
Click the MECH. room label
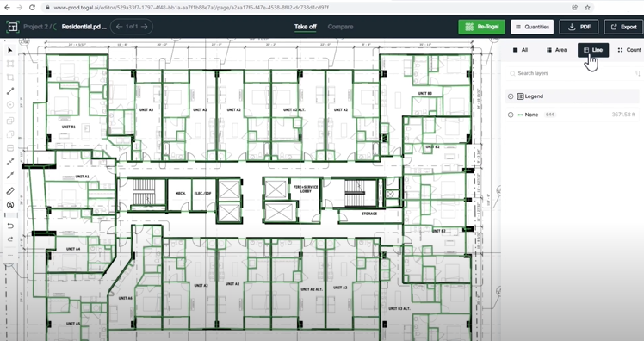tap(180, 193)
